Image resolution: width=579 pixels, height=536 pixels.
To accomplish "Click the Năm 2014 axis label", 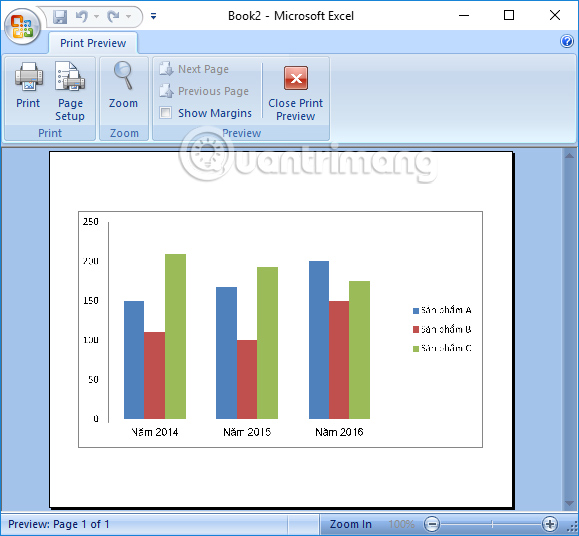I will 155,432.
